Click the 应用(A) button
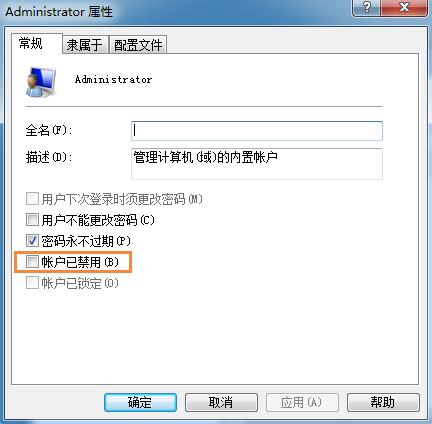Viewport: 432px width, 424px height. coord(302,402)
